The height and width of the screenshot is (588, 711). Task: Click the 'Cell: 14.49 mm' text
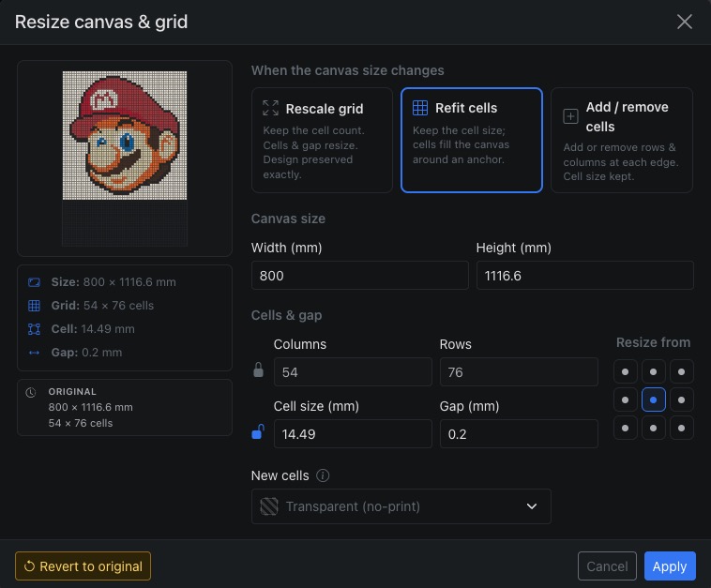tap(93, 329)
